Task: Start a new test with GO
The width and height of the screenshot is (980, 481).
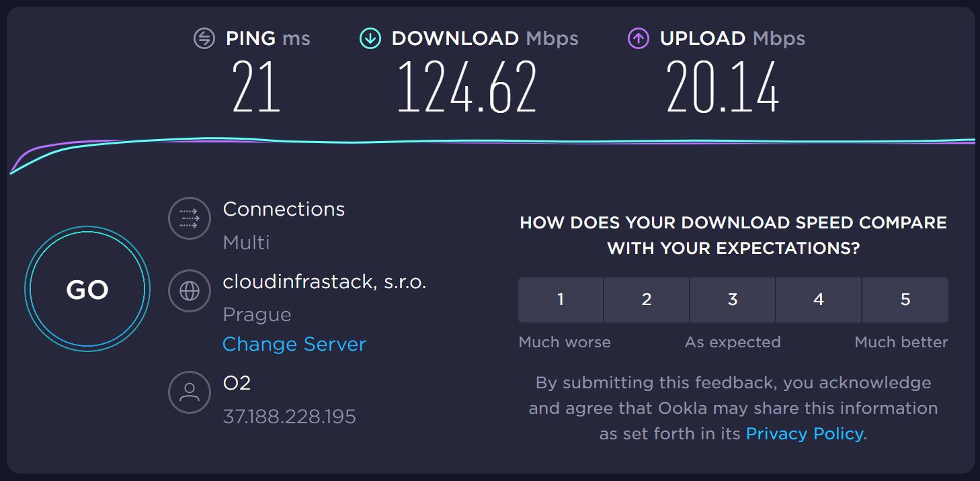Action: [87, 290]
